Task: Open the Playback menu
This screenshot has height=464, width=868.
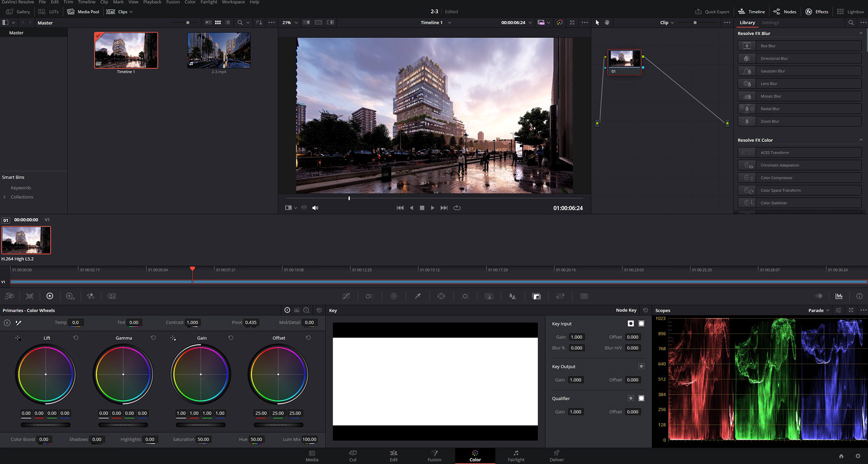Action: pyautogui.click(x=152, y=2)
